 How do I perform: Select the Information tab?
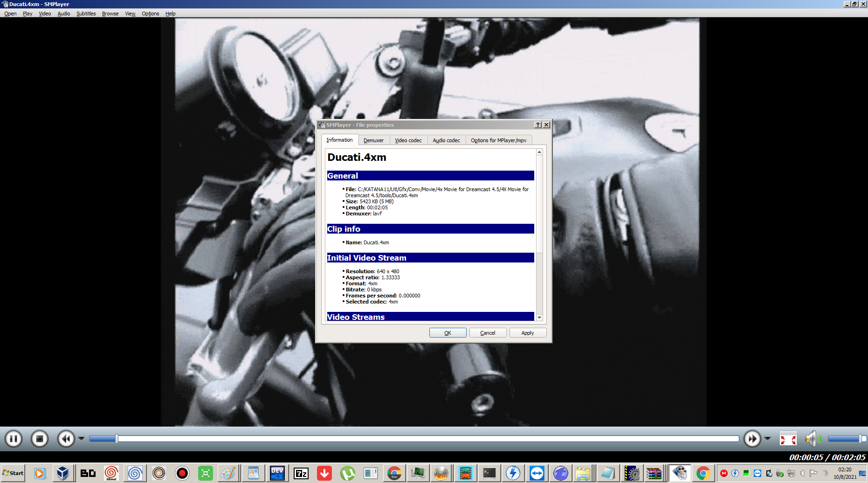point(339,140)
